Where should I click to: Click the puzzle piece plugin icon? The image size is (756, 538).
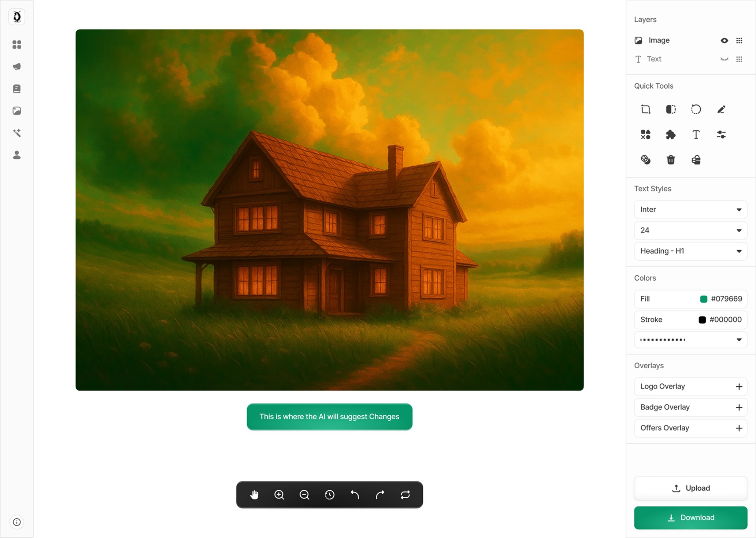click(670, 134)
